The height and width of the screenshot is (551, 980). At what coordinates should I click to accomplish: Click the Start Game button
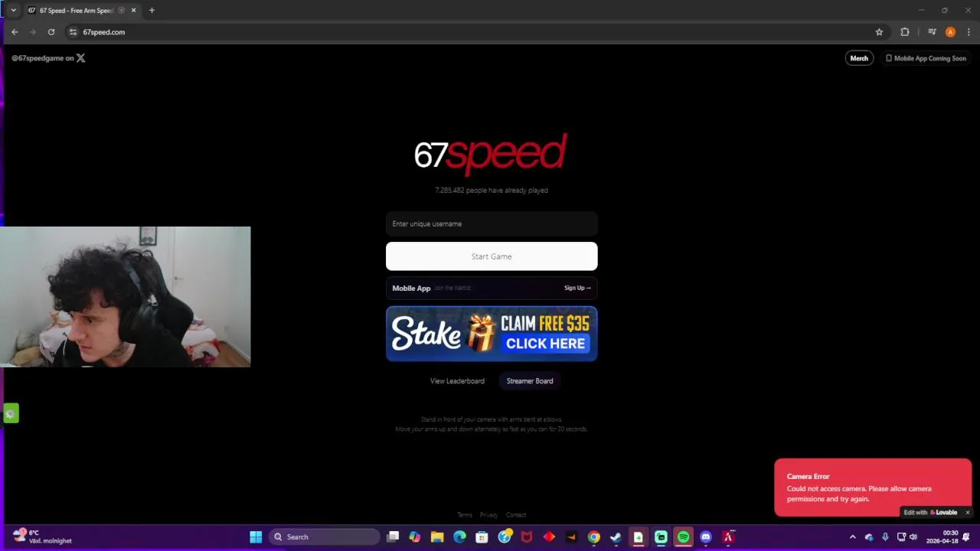point(492,256)
